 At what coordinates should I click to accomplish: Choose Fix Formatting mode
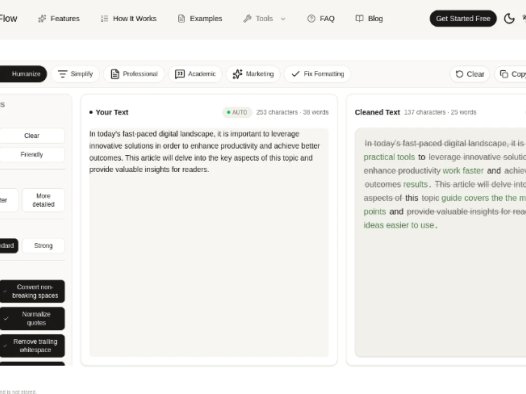318,74
